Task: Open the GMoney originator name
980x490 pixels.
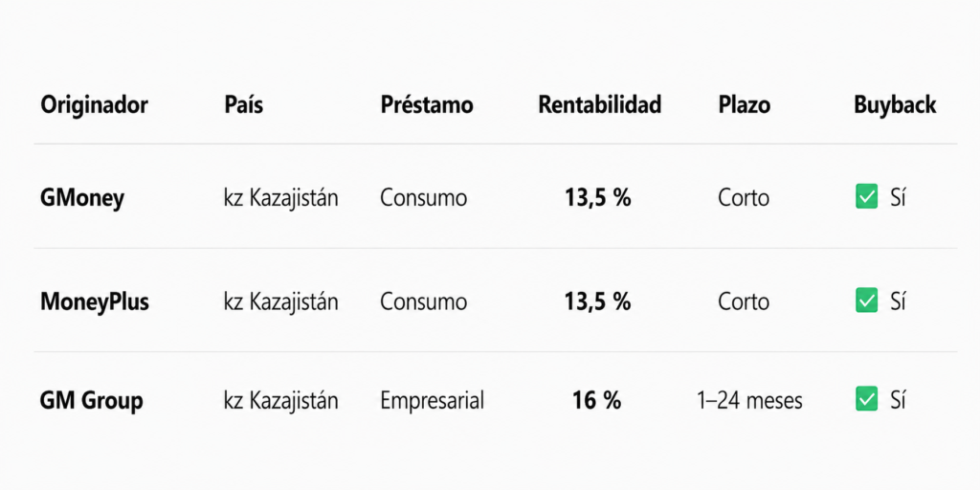Action: coord(82,199)
